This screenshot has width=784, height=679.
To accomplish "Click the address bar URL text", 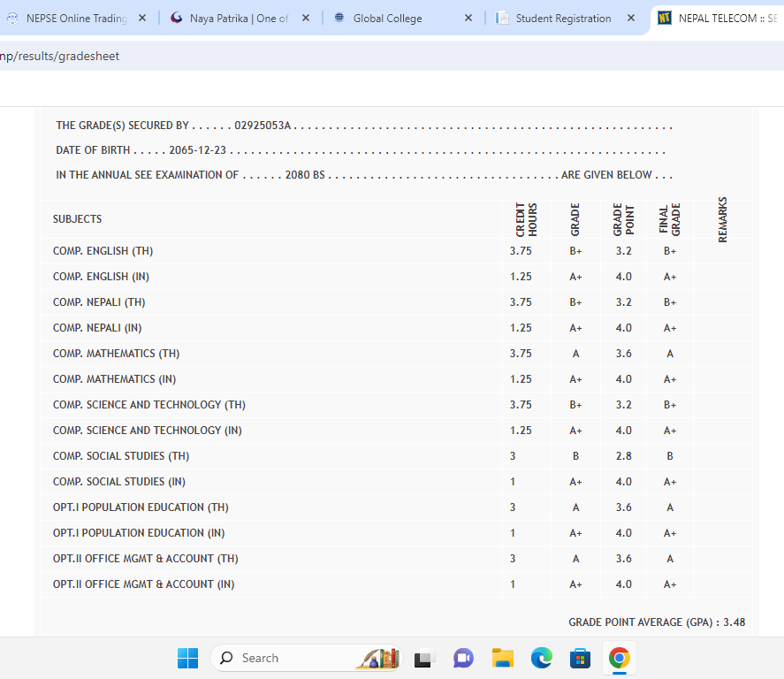I will [60, 56].
